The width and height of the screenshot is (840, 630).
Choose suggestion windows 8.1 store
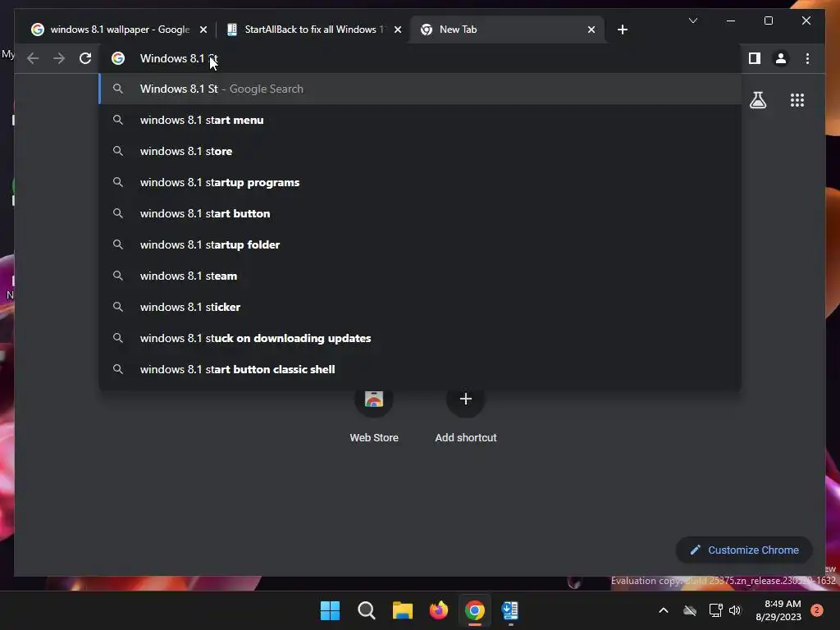pyautogui.click(x=420, y=151)
